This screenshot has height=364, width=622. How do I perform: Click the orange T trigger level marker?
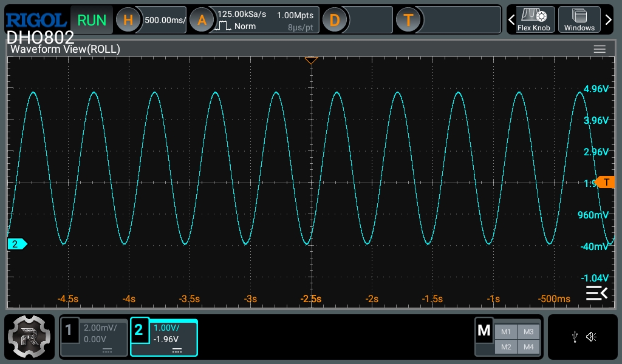click(x=605, y=182)
